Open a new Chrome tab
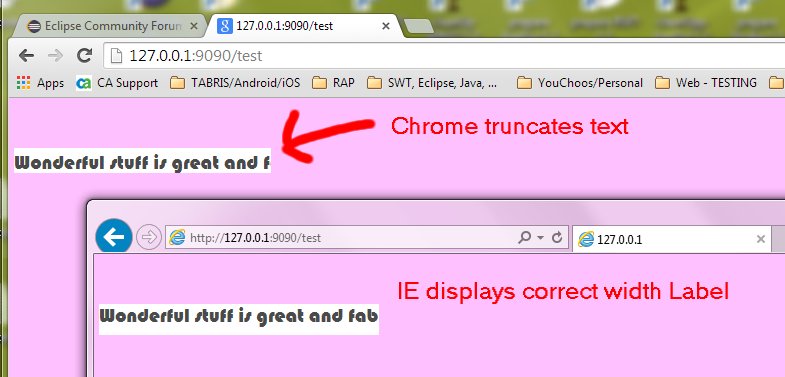Screen dimensions: 785x377 tap(418, 27)
